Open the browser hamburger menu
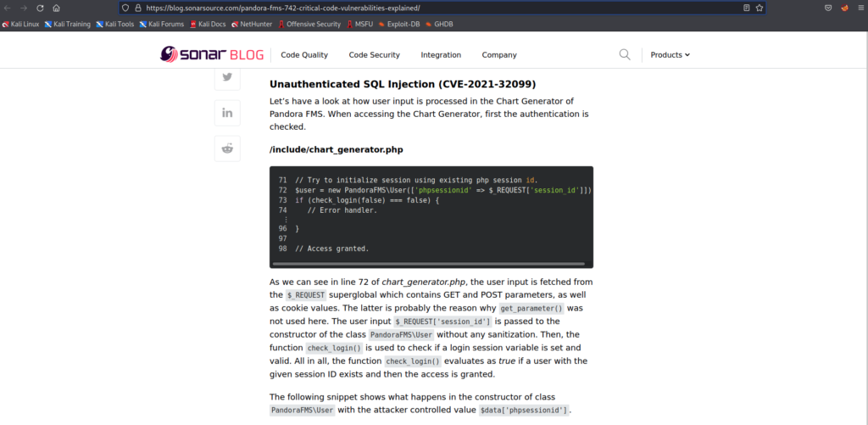This screenshot has width=868, height=425. 861,8
